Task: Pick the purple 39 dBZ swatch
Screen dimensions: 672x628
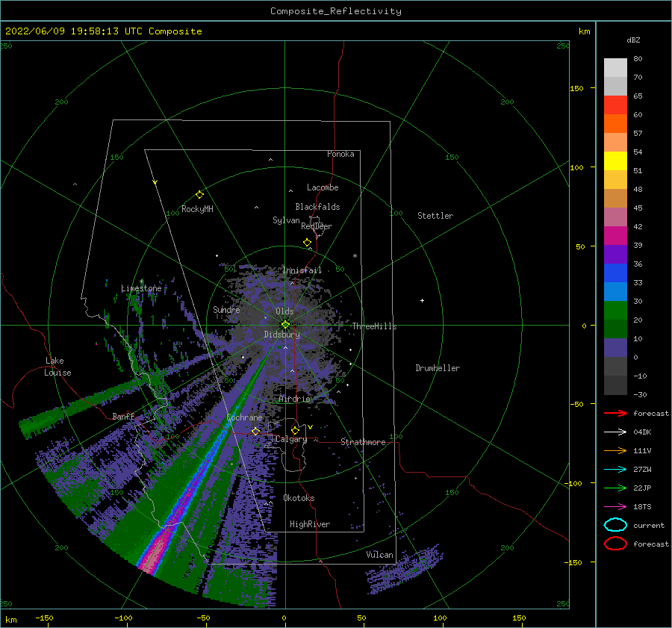Action: (x=615, y=254)
